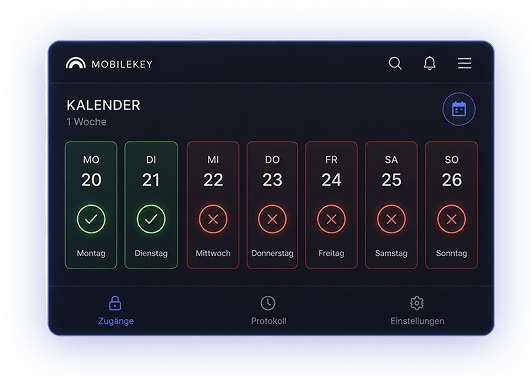Image resolution: width=531 pixels, height=376 pixels.
Task: Click the Montag label
Action: [x=91, y=253]
